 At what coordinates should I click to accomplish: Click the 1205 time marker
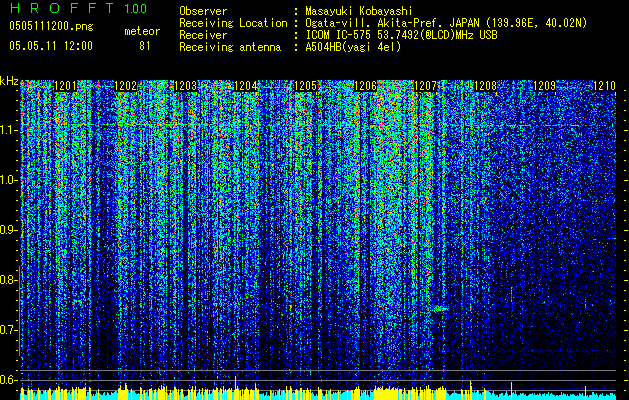306,86
